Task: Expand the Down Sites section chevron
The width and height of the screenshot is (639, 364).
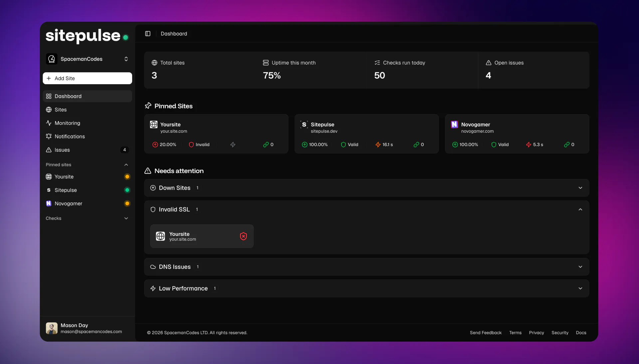Action: coord(580,188)
